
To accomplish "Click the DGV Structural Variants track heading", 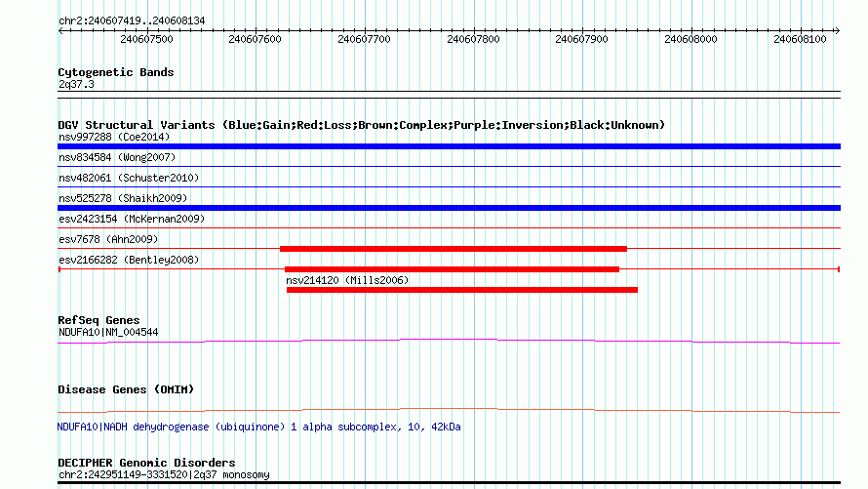I will 362,125.
